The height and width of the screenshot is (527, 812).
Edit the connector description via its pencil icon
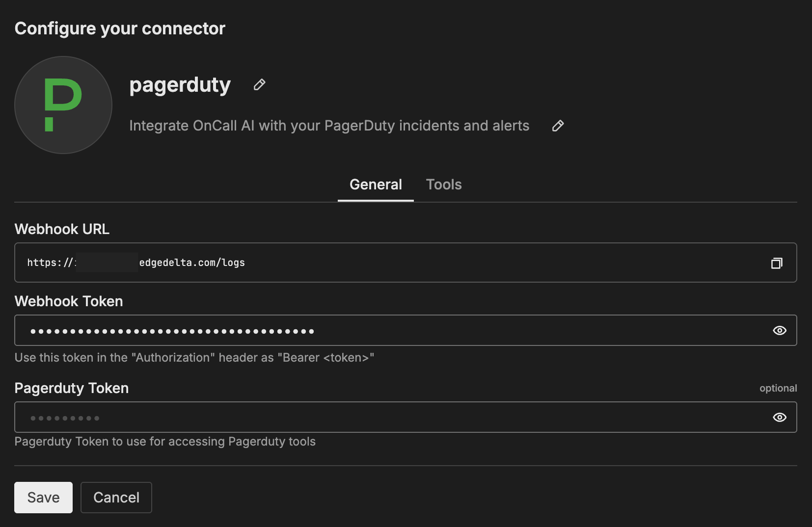click(558, 126)
